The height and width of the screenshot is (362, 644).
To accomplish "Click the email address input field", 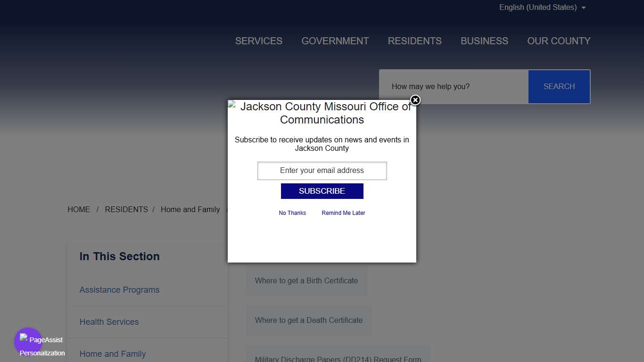I will [322, 171].
